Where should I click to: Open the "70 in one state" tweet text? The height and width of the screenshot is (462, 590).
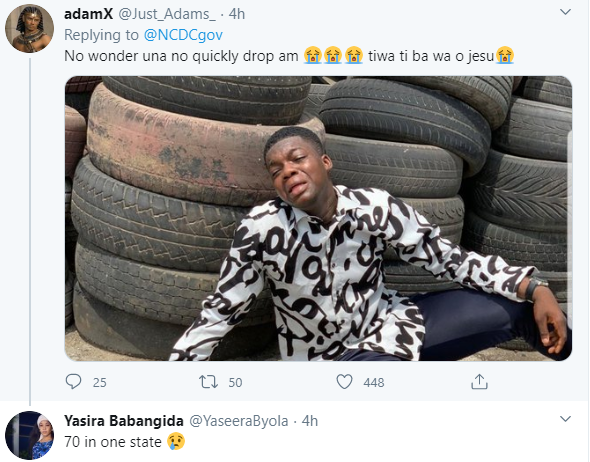[113, 442]
